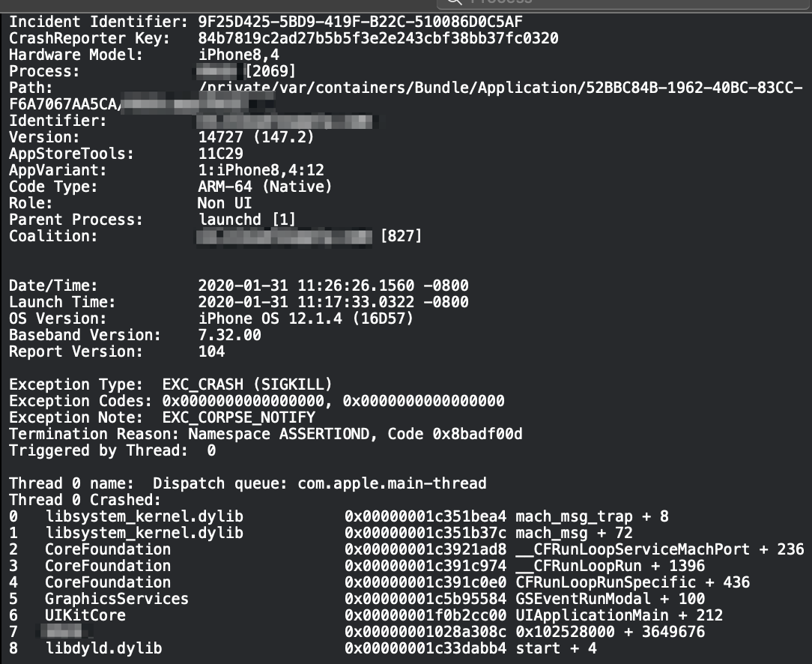Image resolution: width=812 pixels, height=664 pixels.
Task: Click the Version 14727 (147.2) value
Action: (256, 137)
